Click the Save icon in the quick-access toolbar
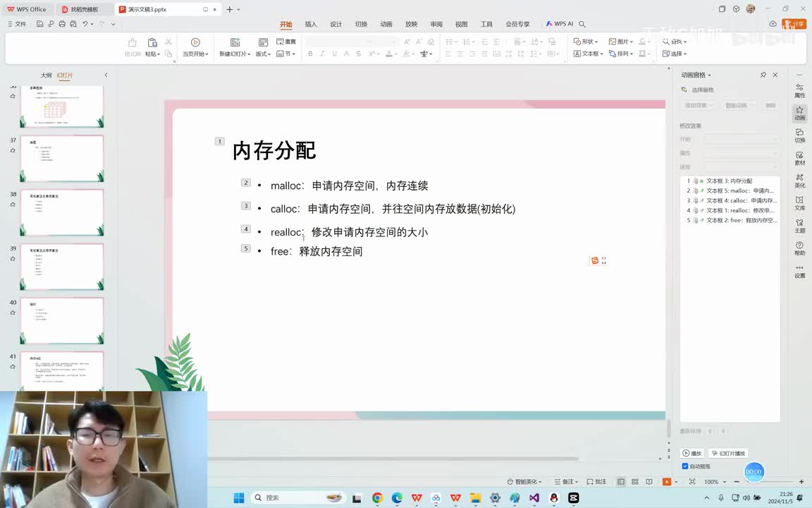 (39, 24)
